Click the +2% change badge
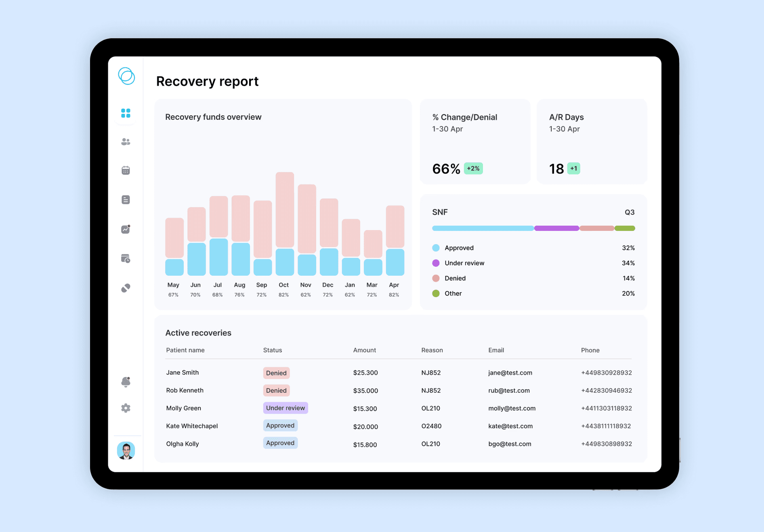This screenshot has width=764, height=532. click(473, 168)
